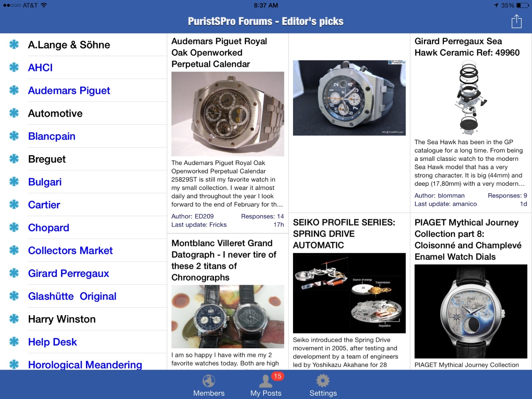Select the Collectors Market forum

(70, 251)
